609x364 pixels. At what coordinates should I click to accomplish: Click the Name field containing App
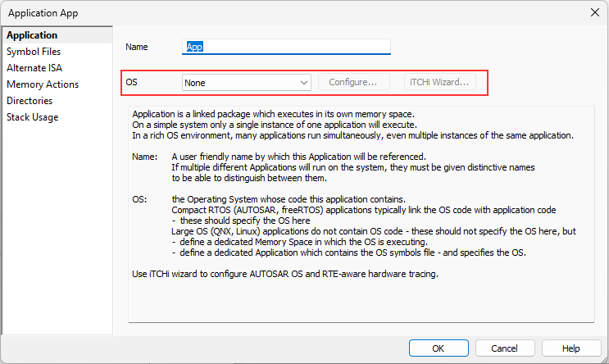(x=286, y=47)
